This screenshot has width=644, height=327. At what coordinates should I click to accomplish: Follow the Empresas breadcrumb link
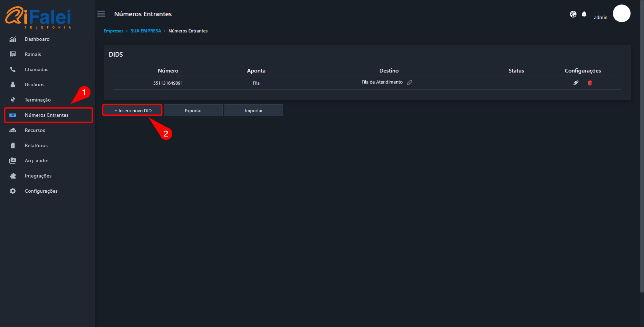point(113,31)
